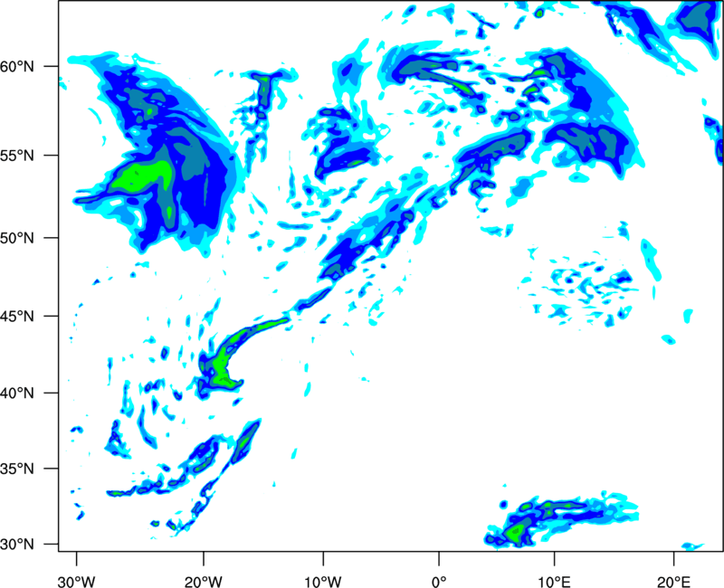Click the 10°W longitude label
724x588 pixels.
(323, 582)
